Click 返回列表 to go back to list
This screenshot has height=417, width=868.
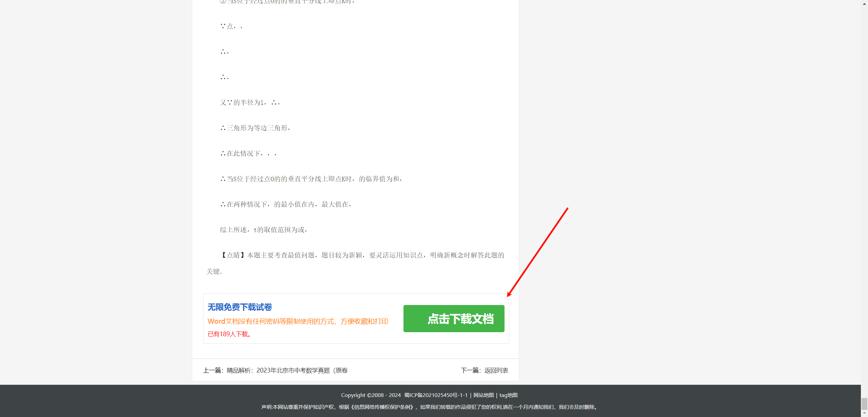click(497, 370)
